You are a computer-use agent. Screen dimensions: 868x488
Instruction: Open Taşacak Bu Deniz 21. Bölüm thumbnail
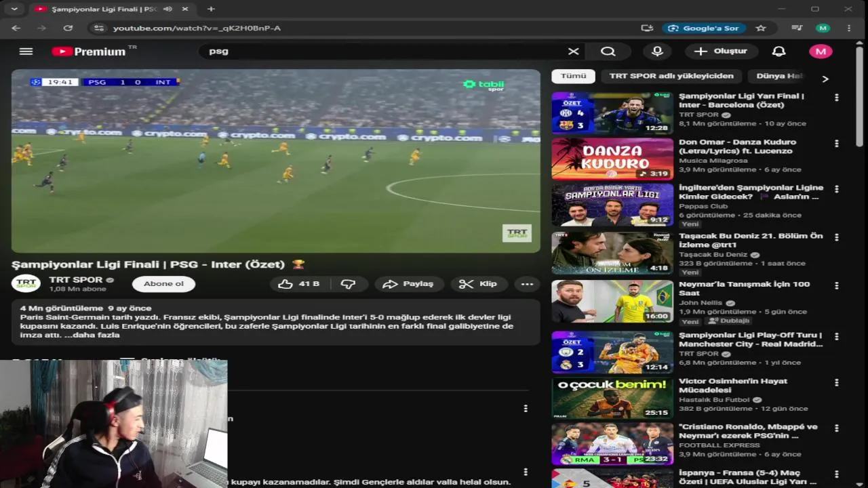[x=612, y=253]
